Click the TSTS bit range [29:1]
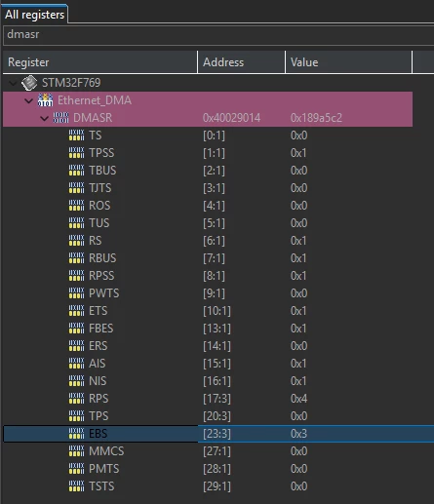434x504 pixels. click(x=217, y=486)
